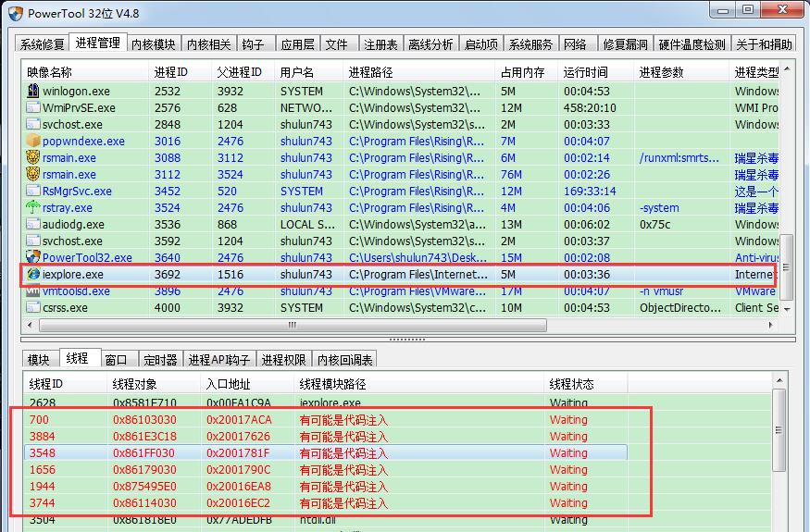Click the vmtoolsd.exe VMware icon
The image size is (810, 532).
(33, 291)
